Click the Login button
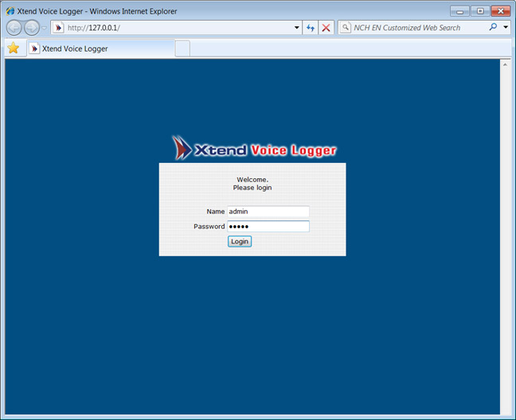The height and width of the screenshot is (420, 516). [240, 242]
